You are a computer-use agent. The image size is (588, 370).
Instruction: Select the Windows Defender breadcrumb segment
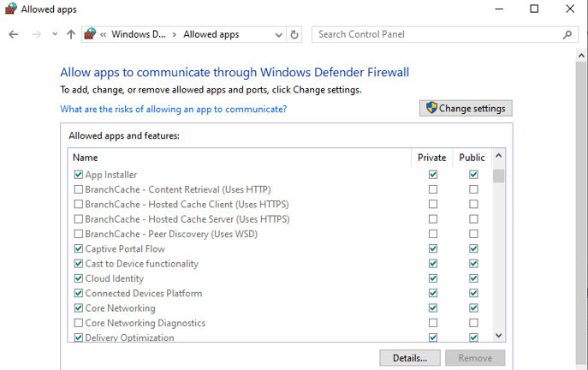140,35
